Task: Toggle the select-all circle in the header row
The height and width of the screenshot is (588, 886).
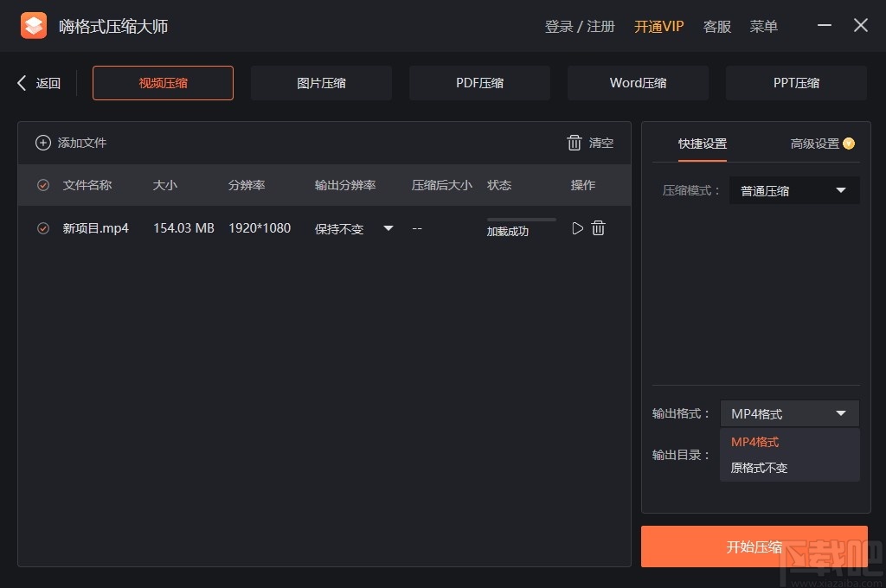Action: point(42,184)
